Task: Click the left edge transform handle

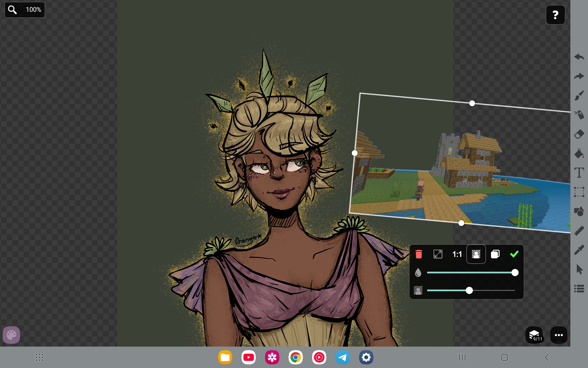Action: pos(355,153)
